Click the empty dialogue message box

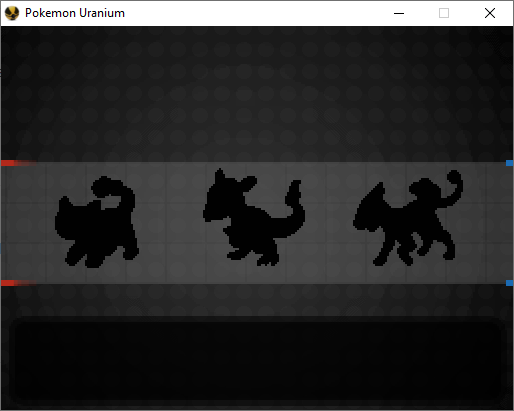[x=257, y=361]
